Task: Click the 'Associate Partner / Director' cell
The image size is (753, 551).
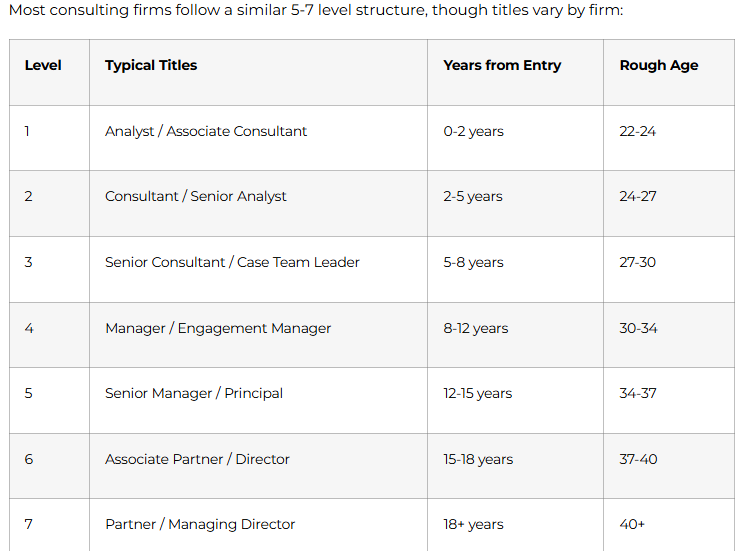Action: click(x=197, y=459)
